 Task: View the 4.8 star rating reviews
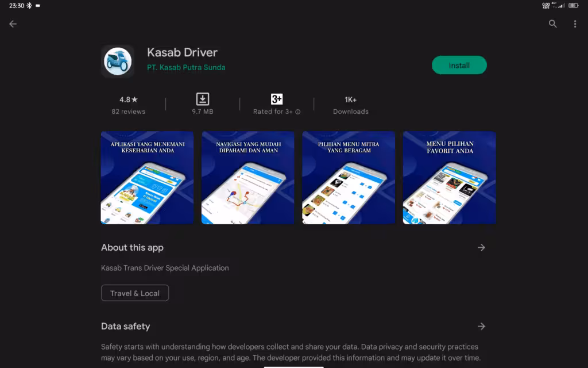tap(128, 99)
